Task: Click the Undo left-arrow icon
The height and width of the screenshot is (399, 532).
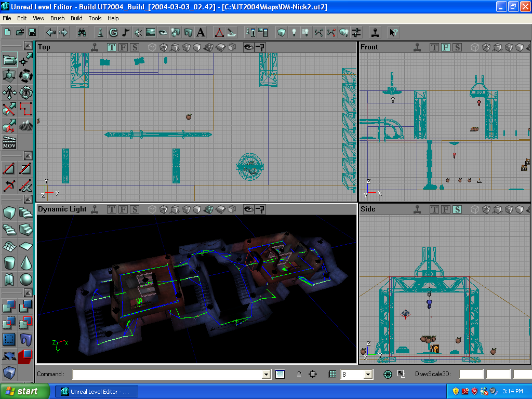Action: (51, 33)
